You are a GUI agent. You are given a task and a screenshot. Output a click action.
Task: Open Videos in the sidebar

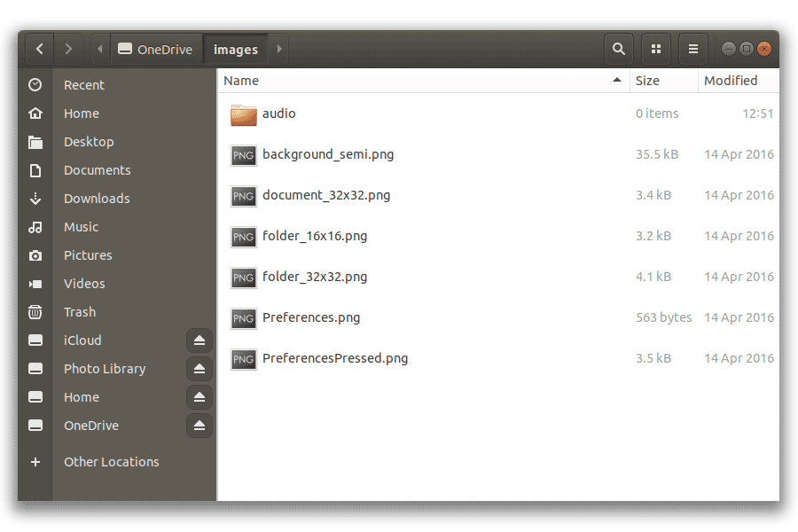coord(84,284)
